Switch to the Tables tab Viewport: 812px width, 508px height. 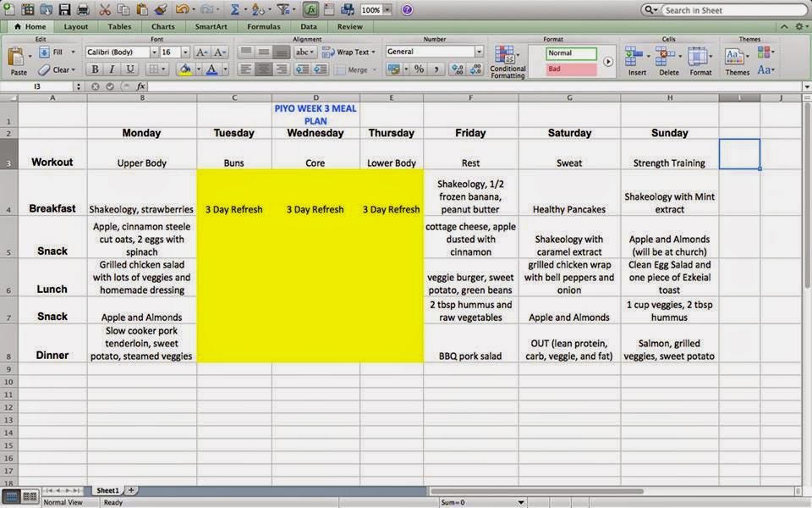click(119, 26)
